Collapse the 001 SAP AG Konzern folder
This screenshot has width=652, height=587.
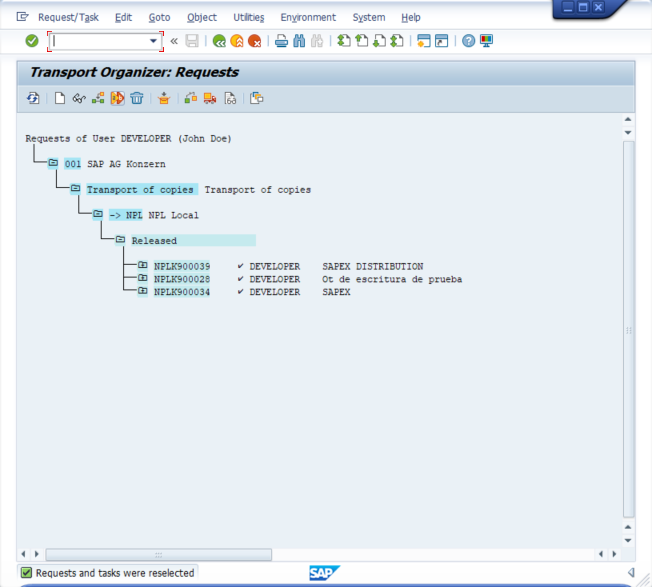pos(53,163)
